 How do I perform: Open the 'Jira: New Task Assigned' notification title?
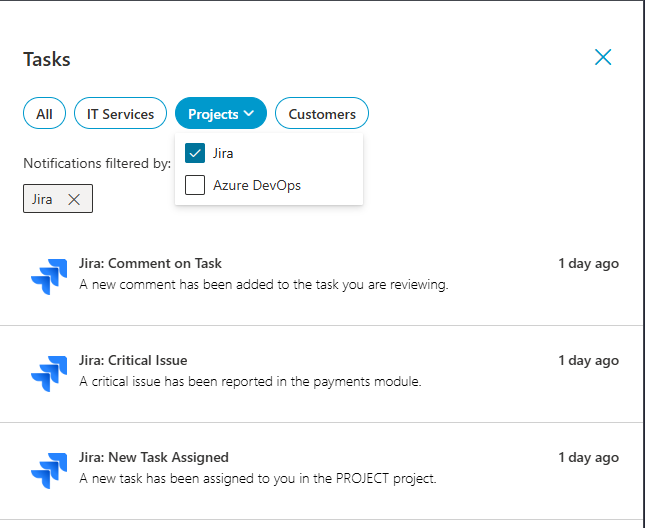coord(154,457)
